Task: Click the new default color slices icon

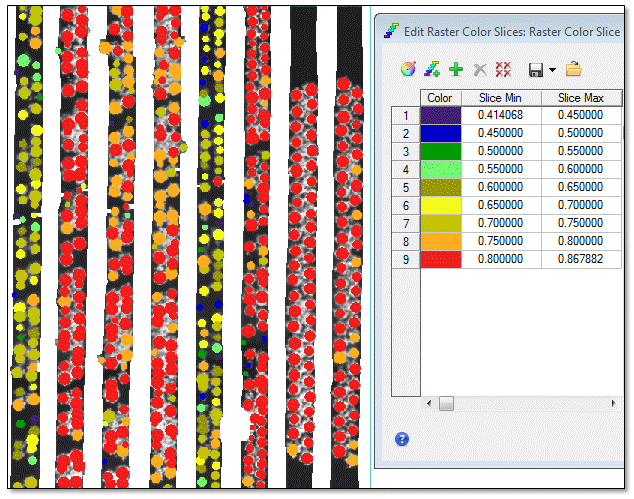Action: (432, 69)
